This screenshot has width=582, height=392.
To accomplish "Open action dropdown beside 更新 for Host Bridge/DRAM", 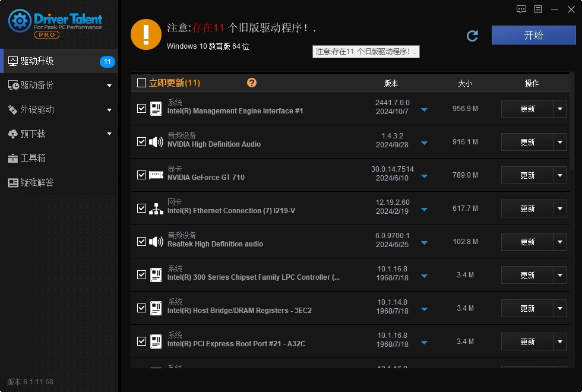I will [559, 308].
